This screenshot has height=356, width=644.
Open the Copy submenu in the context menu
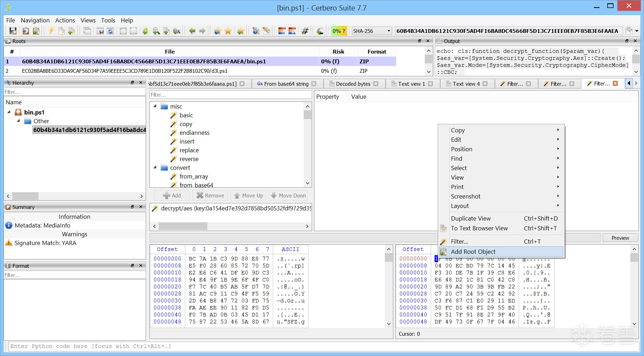tap(501, 130)
